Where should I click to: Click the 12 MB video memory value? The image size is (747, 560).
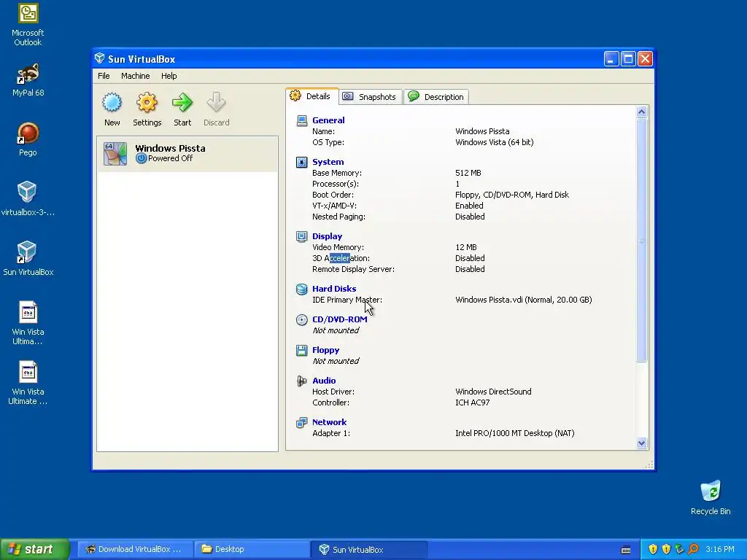click(466, 247)
